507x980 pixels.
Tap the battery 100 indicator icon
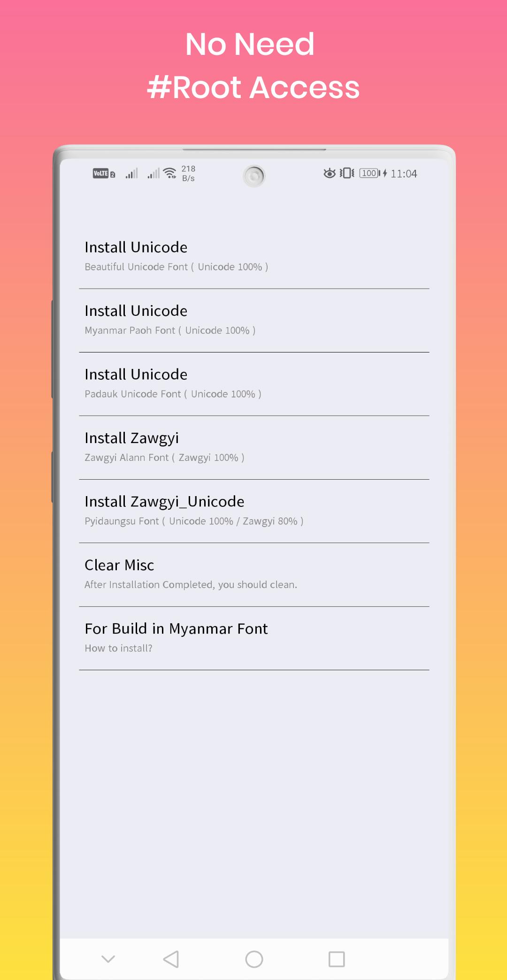(x=370, y=173)
